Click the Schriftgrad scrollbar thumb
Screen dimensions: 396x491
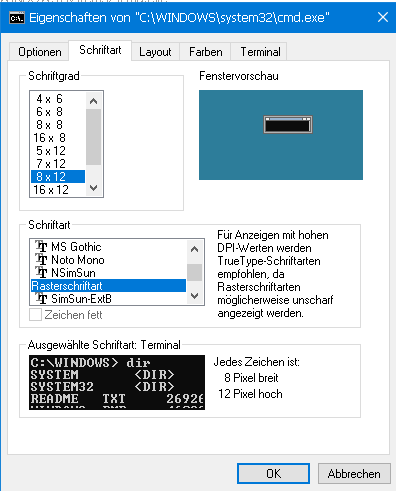tap(94, 137)
